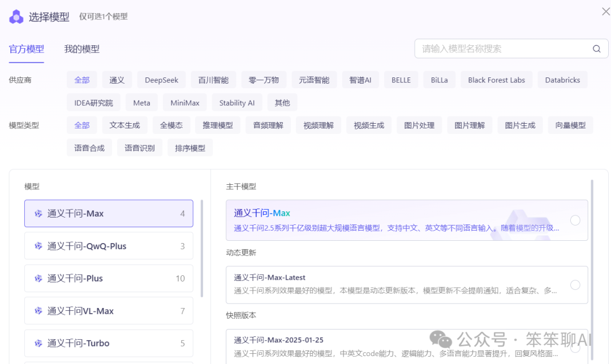Focus the model name search field
This screenshot has width=611, height=364.
(x=511, y=49)
